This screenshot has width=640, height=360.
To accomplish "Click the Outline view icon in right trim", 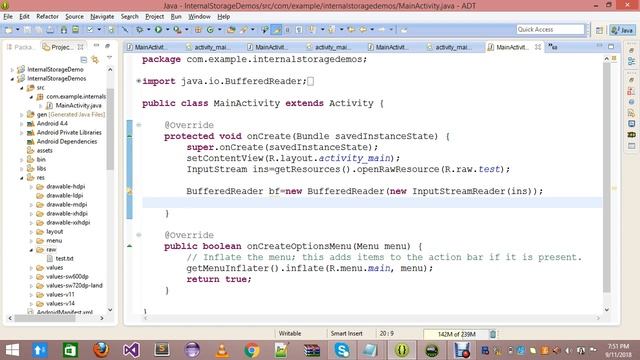I will click(631, 62).
